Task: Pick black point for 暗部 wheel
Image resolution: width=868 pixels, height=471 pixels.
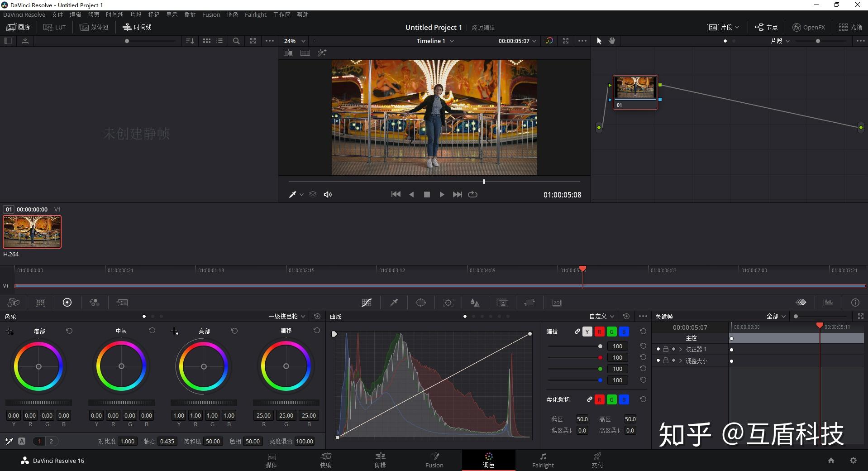Action: (9, 332)
